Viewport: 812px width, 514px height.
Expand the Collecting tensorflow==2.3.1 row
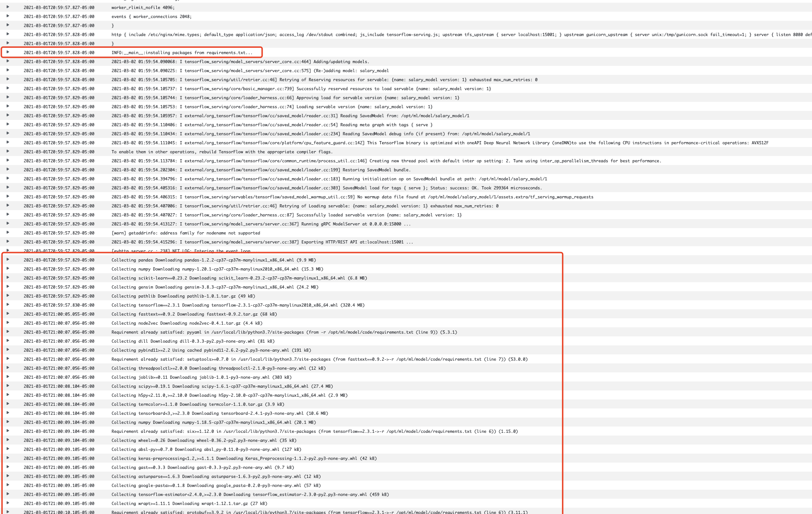[x=8, y=305]
